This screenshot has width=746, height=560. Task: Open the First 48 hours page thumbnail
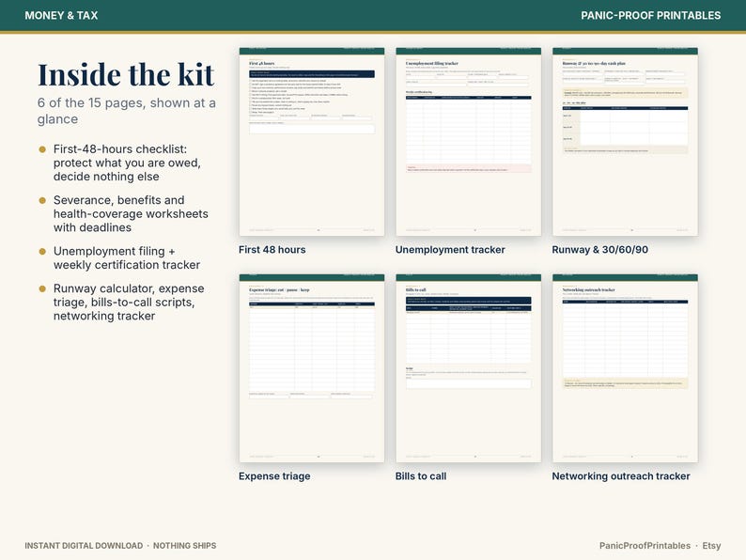click(312, 142)
